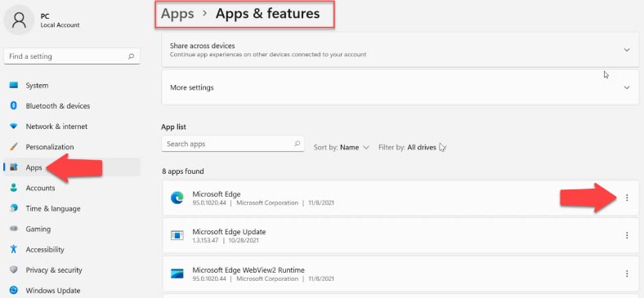644x298 pixels.
Task: Open System settings in sidebar
Action: (37, 86)
